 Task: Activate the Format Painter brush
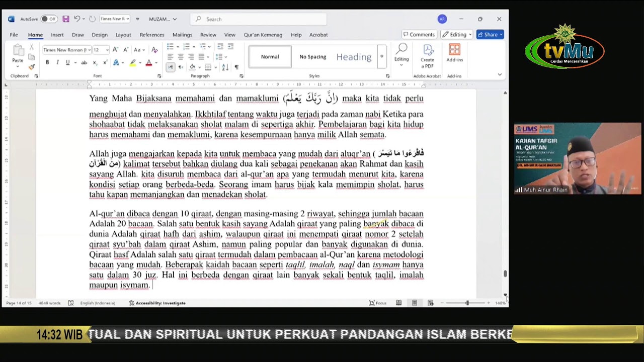click(x=32, y=67)
